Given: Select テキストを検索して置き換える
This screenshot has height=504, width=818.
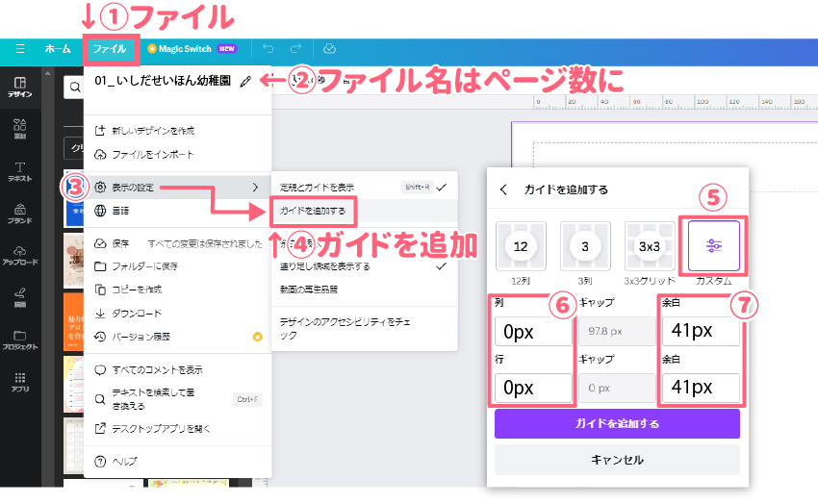Looking at the screenshot, I should tap(177, 399).
